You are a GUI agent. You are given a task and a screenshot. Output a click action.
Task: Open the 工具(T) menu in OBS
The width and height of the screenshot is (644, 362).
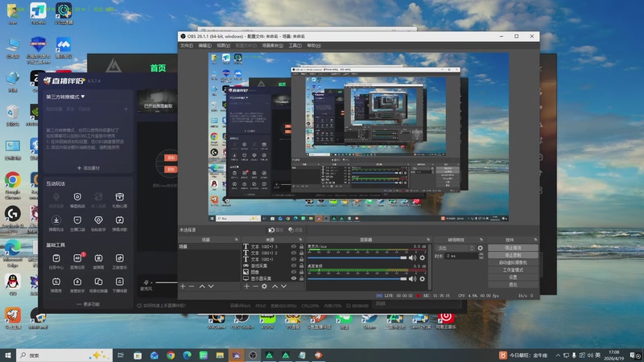pos(295,46)
